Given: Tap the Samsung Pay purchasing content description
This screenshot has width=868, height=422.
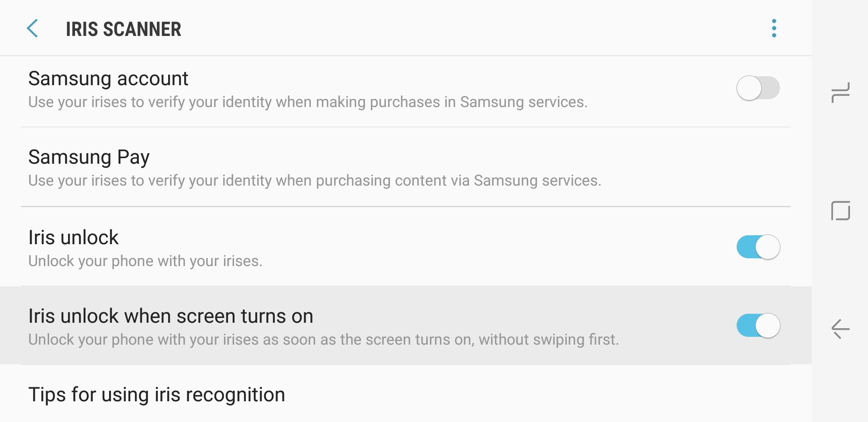Looking at the screenshot, I should tap(315, 181).
